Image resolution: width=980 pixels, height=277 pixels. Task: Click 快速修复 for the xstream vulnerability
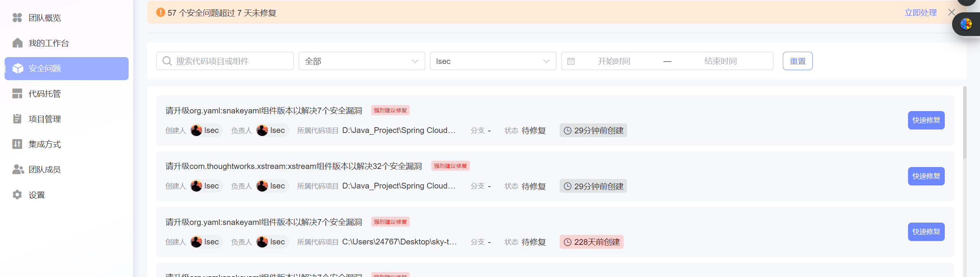926,176
